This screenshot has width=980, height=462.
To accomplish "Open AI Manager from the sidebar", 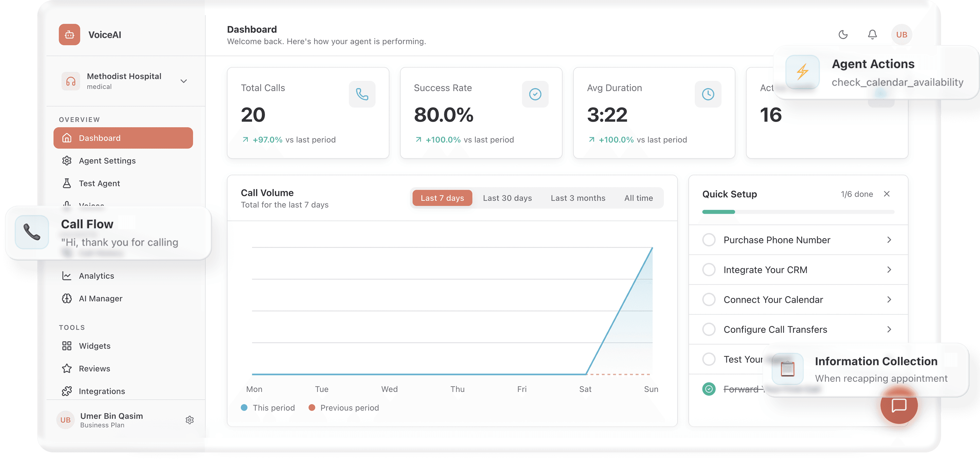I will pos(100,299).
